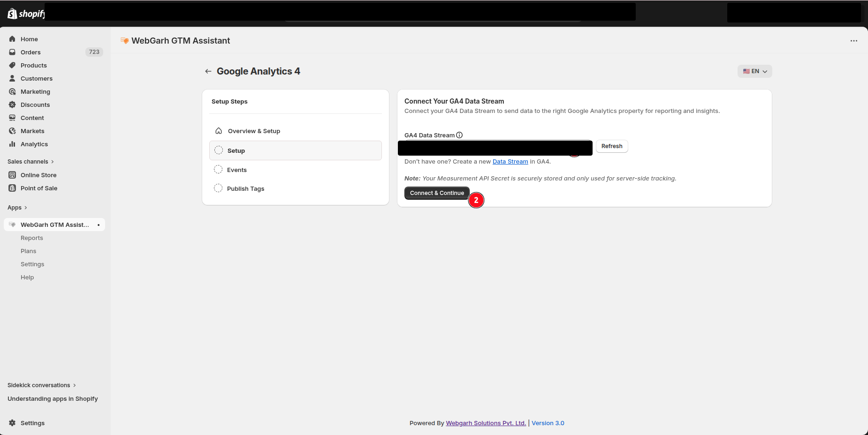The height and width of the screenshot is (435, 868).
Task: Click the Online Store storefront icon
Action: 12,175
